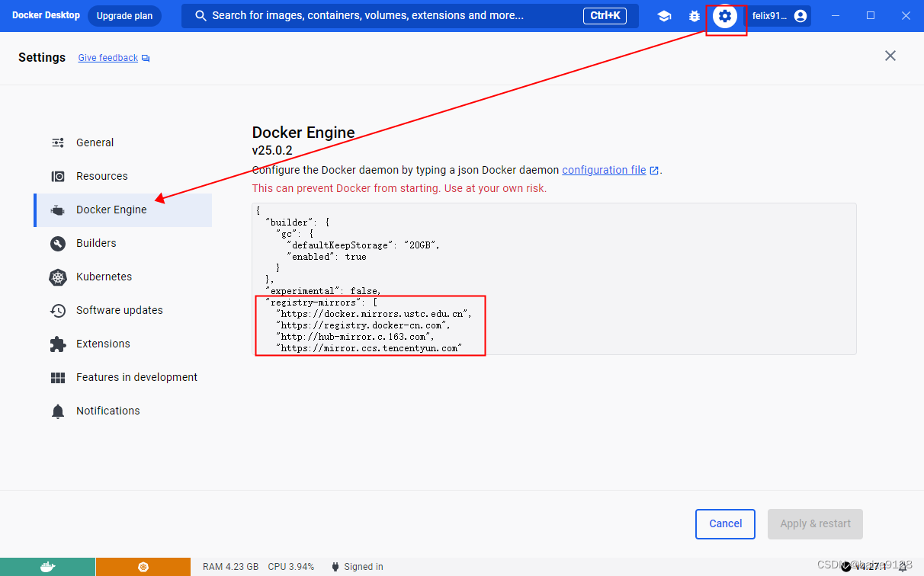Image resolution: width=924 pixels, height=576 pixels.
Task: Open the Troubleshoot bug icon
Action: click(x=695, y=16)
